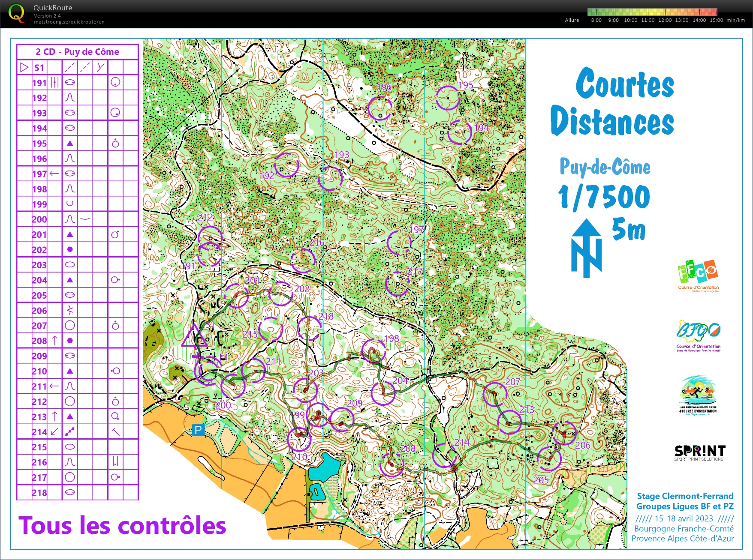The width and height of the screenshot is (753, 560).
Task: Click the boulder triangle symbol in row 195
Action: (x=70, y=143)
